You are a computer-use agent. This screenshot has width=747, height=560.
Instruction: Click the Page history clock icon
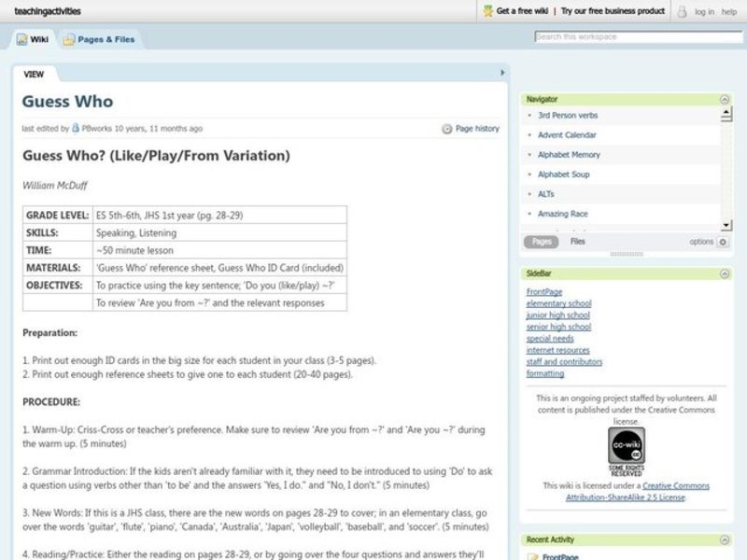[x=446, y=129]
